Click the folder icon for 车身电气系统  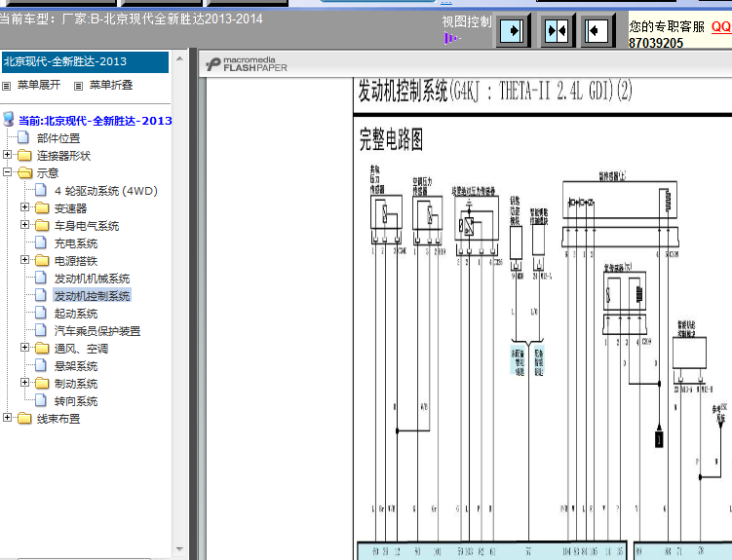(42, 226)
